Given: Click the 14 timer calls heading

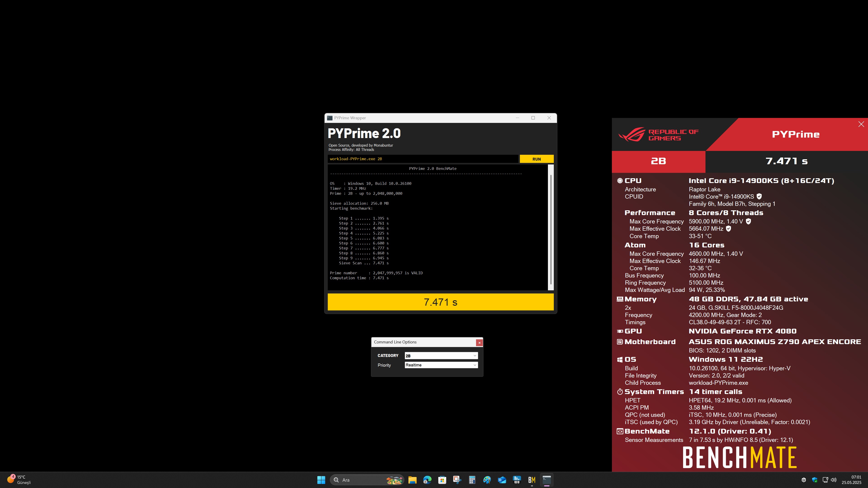Looking at the screenshot, I should pos(715,392).
